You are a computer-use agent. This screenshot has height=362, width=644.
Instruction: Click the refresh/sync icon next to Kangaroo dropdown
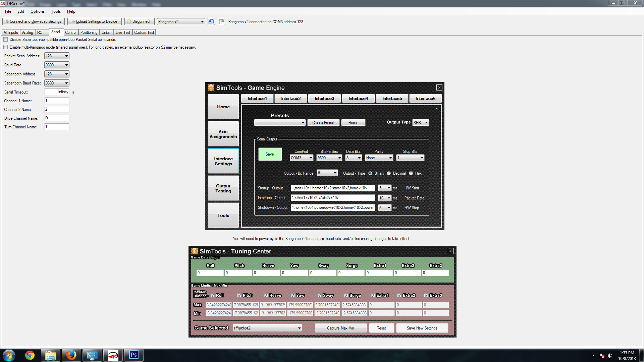[211, 21]
